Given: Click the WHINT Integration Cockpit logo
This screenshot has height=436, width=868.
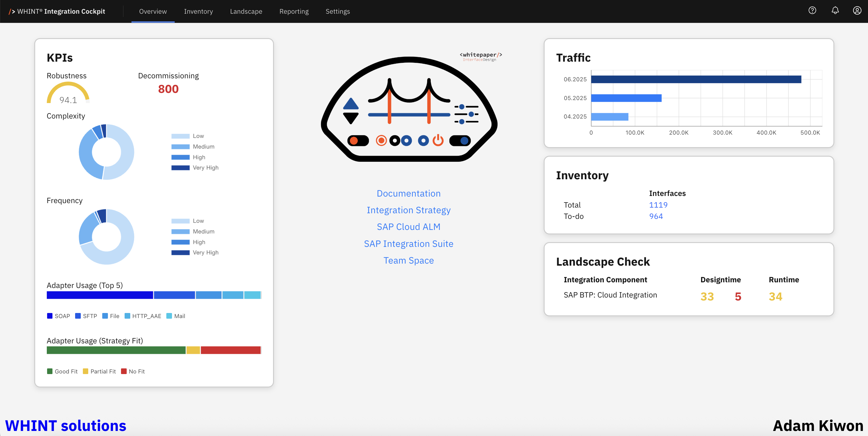Looking at the screenshot, I should [57, 11].
